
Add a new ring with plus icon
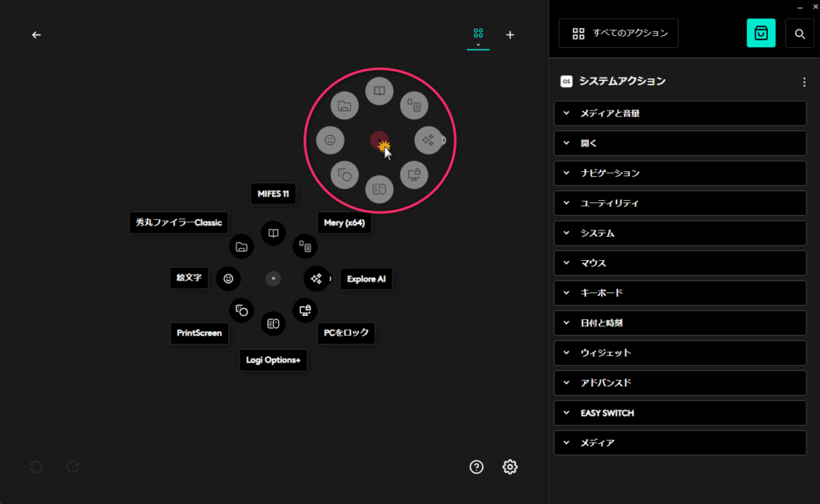pos(510,34)
